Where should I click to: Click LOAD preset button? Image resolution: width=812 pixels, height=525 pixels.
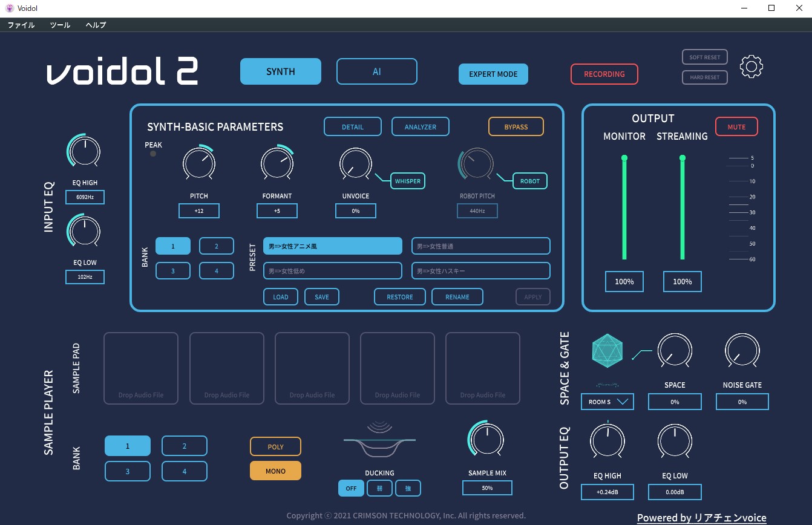click(281, 297)
